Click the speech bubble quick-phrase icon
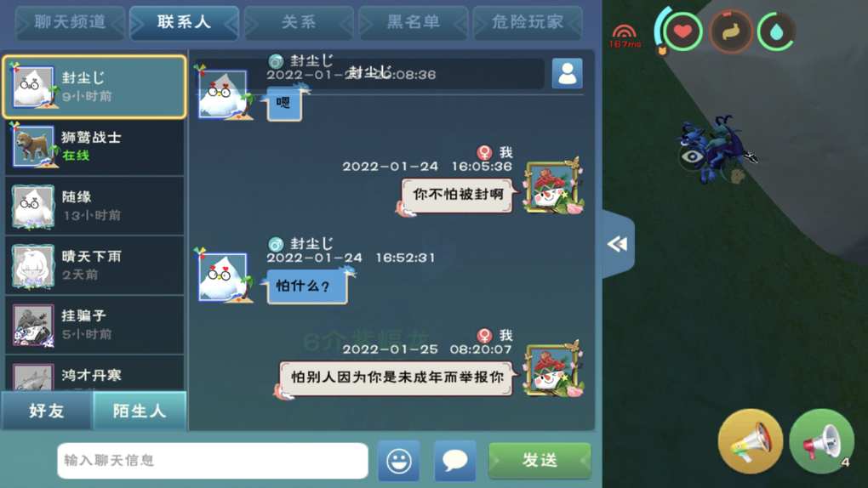Screen dimensions: 868x488 [x=455, y=460]
